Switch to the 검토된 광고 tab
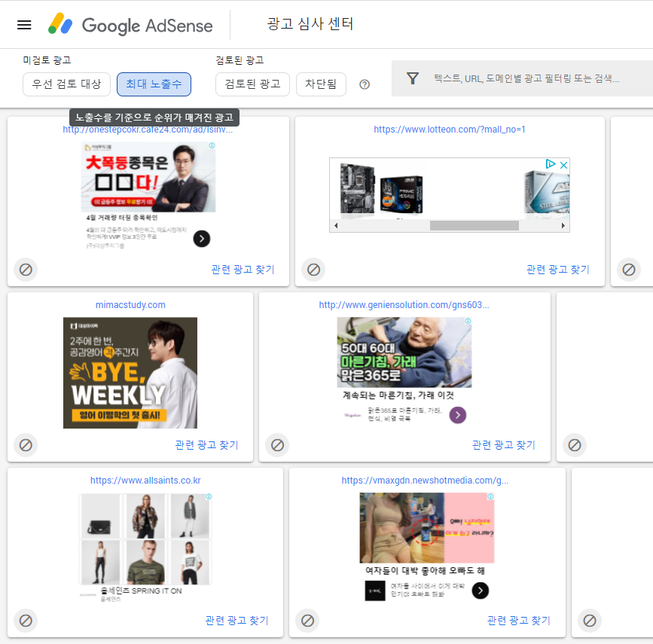The image size is (653, 644). click(252, 84)
